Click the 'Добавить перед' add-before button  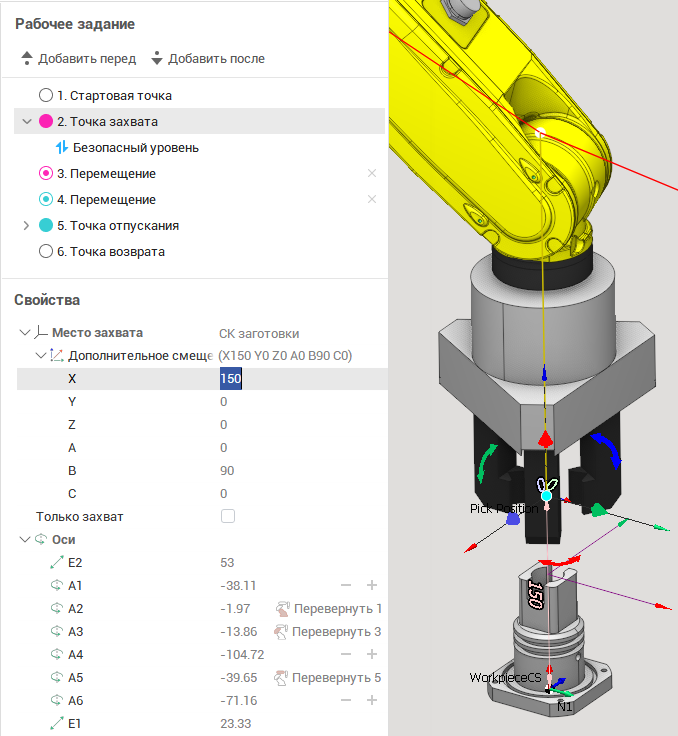pyautogui.click(x=78, y=58)
